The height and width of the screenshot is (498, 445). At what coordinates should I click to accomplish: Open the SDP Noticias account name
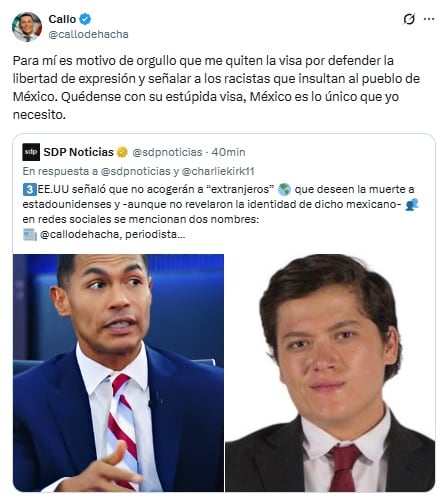(x=78, y=152)
